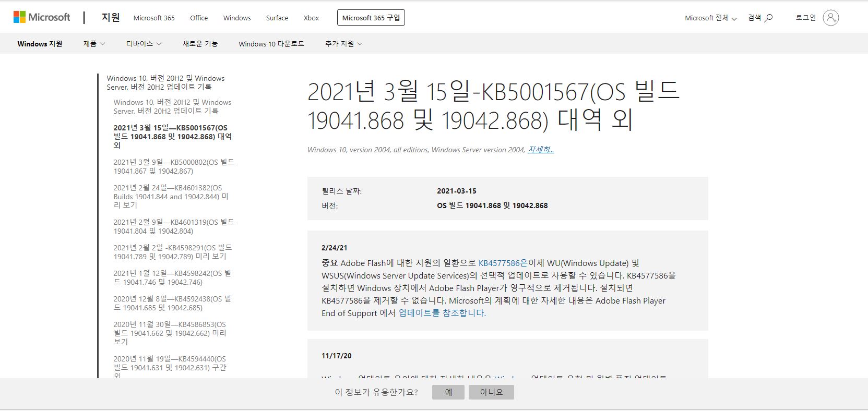Click 아니요 on the feedback bar
Screen dimensions: 868x411
[x=491, y=392]
